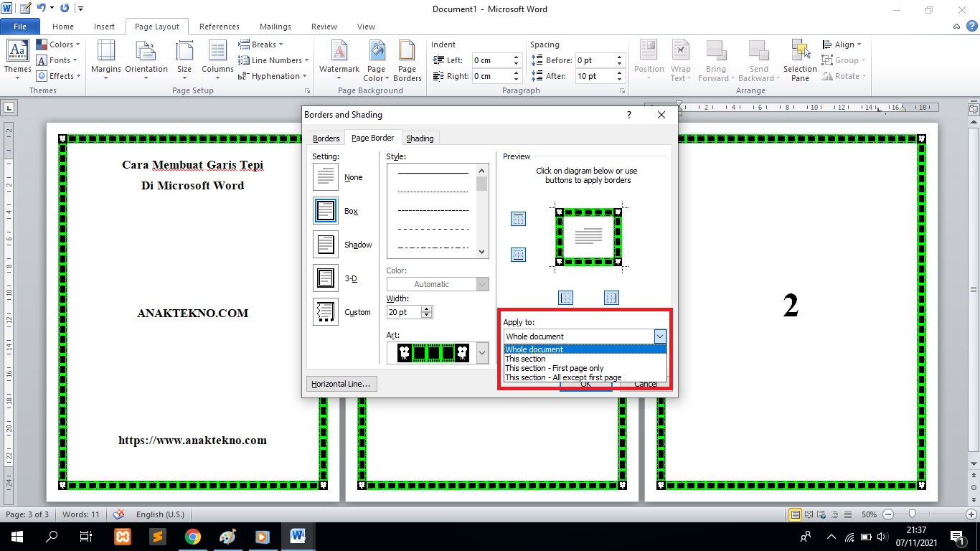Switch to the Insert ribbon tab

104,27
